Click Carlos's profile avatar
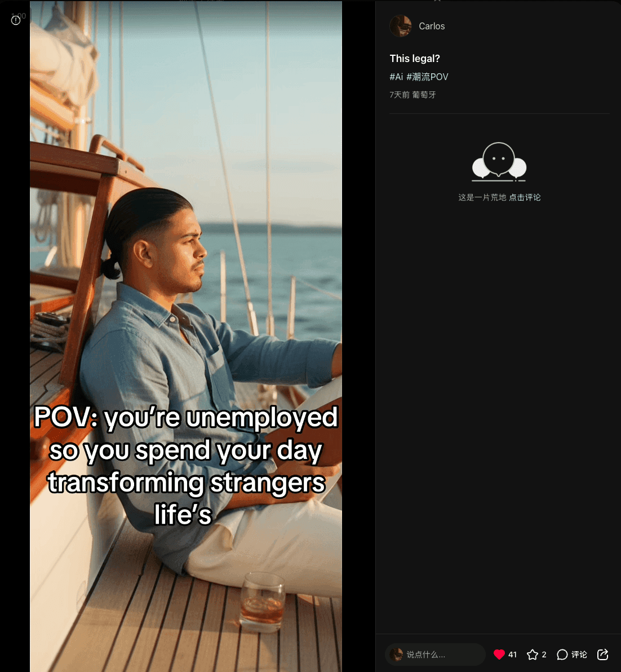 (x=401, y=26)
